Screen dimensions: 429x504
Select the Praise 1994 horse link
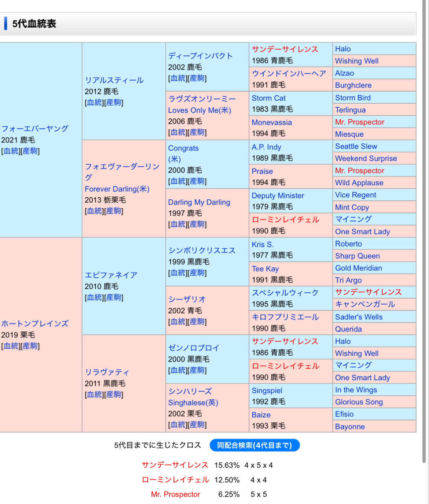[x=263, y=171]
